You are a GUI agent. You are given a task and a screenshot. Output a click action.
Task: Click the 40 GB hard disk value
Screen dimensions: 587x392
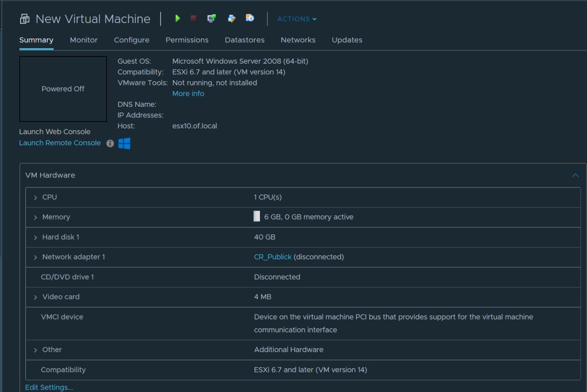click(265, 237)
